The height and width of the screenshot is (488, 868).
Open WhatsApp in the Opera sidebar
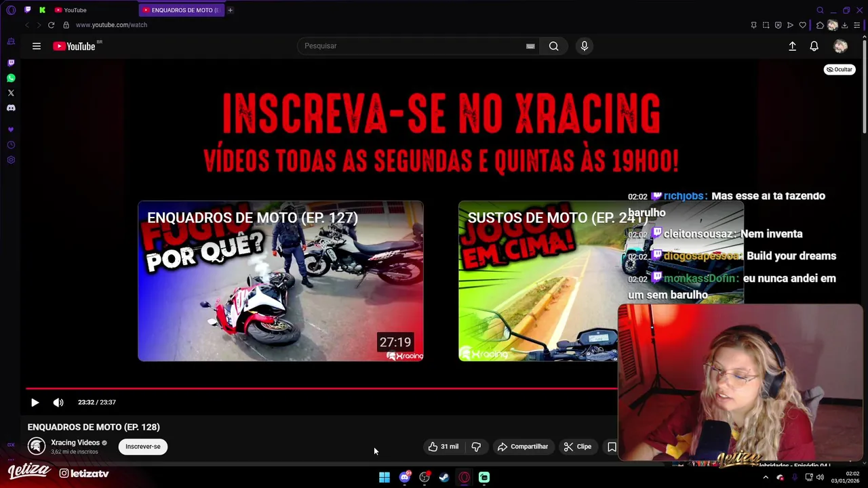pos(11,78)
